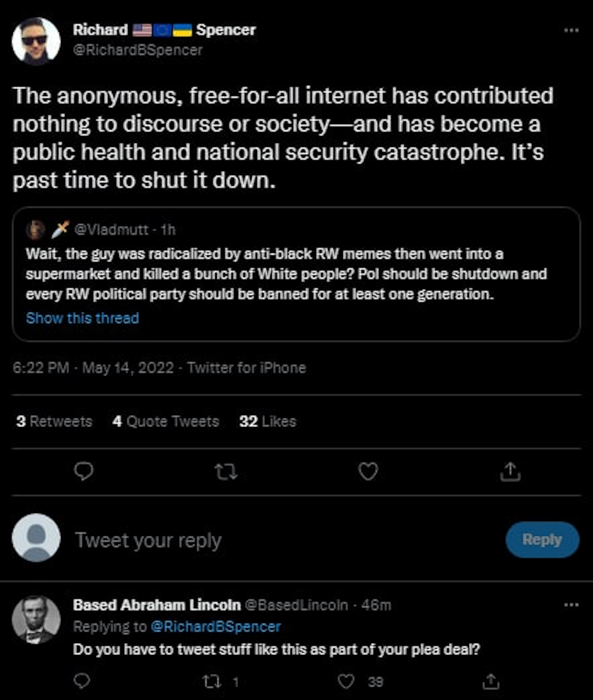This screenshot has width=593, height=700.
Task: Open more options on Based Abraham Lincoln's reply
Action: tap(571, 605)
